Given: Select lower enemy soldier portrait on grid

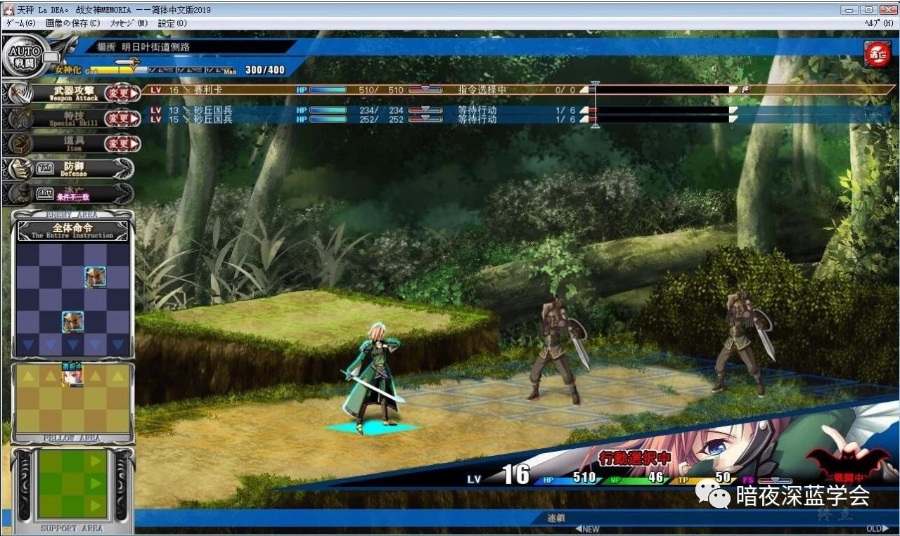Looking at the screenshot, I should point(72,321).
